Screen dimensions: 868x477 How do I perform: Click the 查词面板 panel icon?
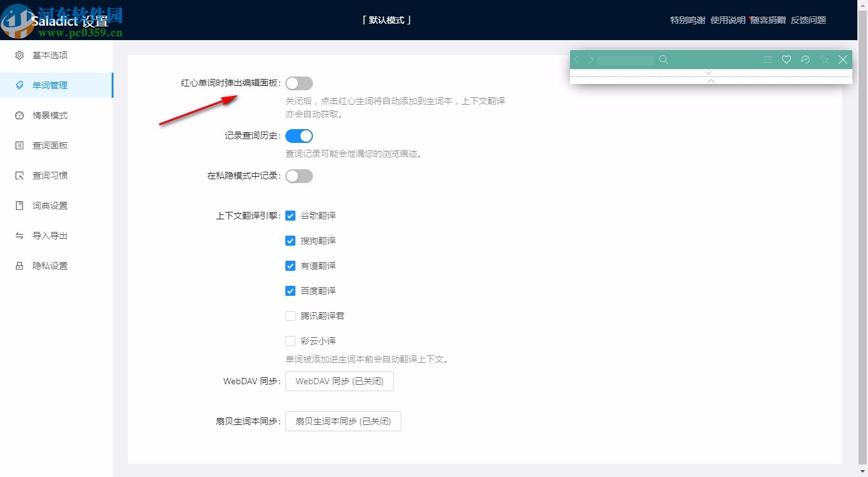[x=19, y=145]
